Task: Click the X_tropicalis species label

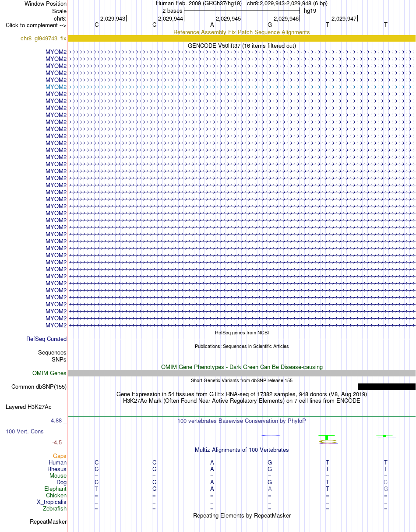Action: click(x=52, y=502)
